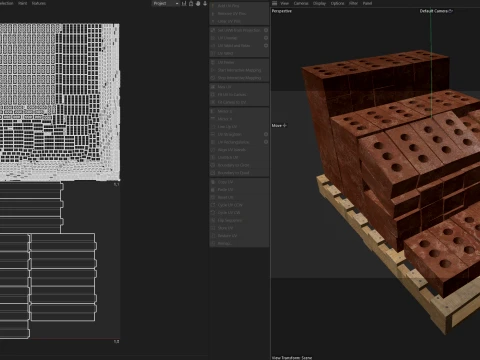
Task: Choose Add UV Pins in the UV menu
Action: click(x=239, y=6)
